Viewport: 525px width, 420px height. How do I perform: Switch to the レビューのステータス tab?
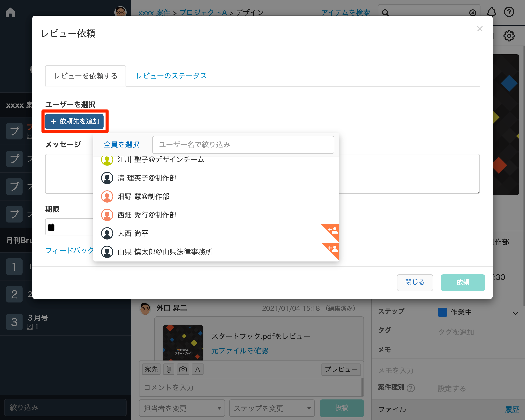point(171,76)
